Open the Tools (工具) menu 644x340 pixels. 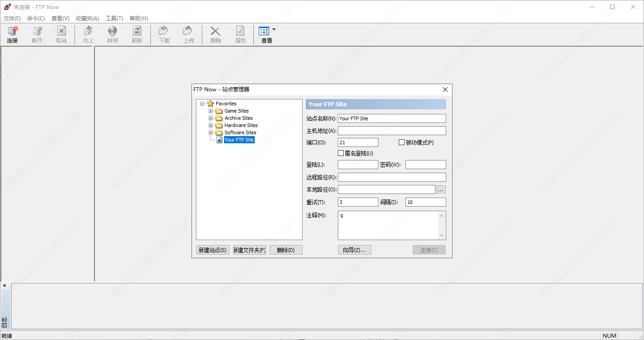[x=114, y=19]
